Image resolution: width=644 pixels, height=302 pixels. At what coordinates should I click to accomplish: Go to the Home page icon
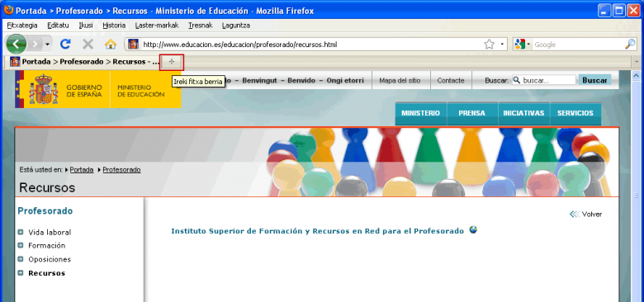[111, 44]
